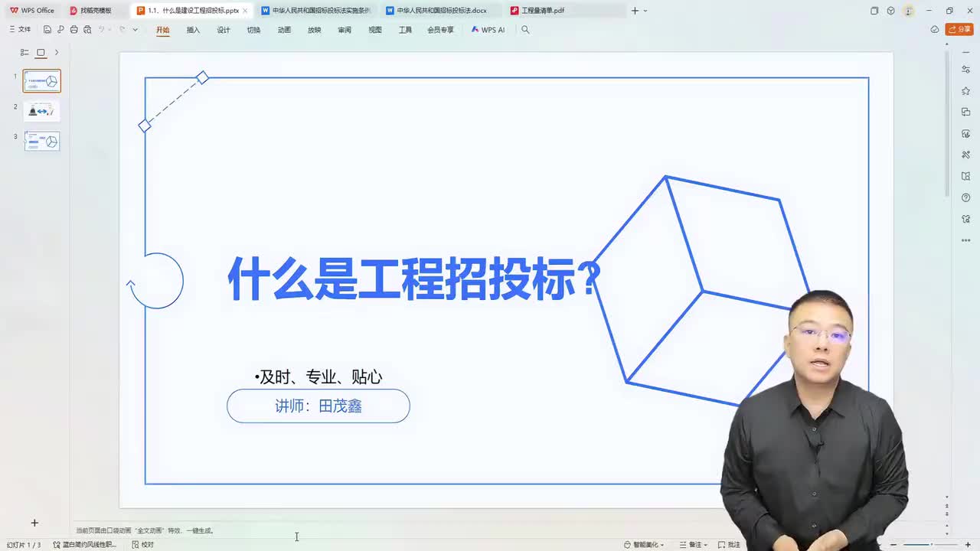Click the vertical scrollbar of slide area

(947, 122)
